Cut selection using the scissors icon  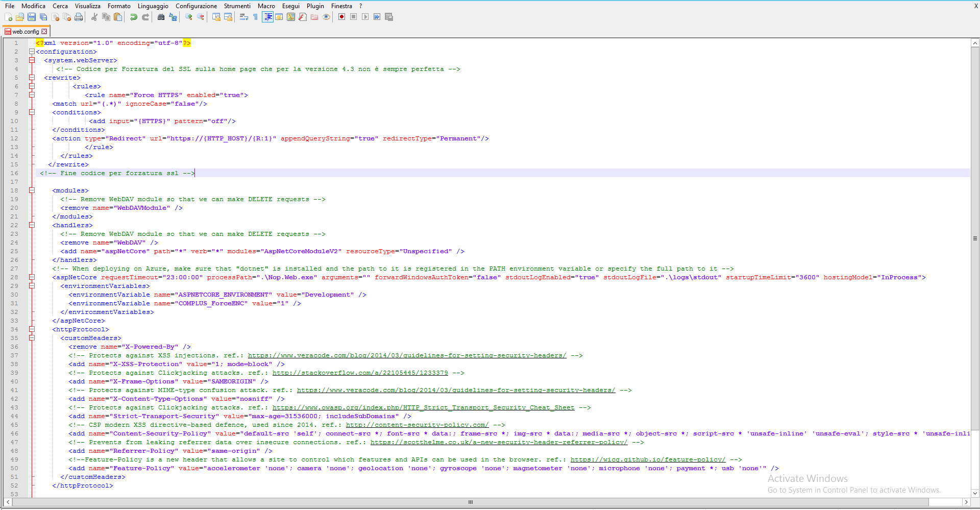coord(94,17)
